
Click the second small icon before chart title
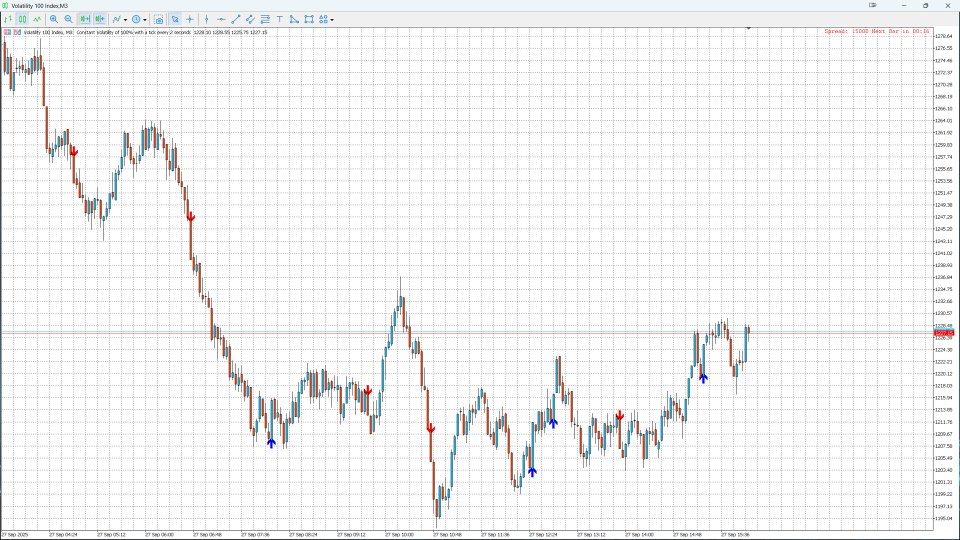point(17,32)
